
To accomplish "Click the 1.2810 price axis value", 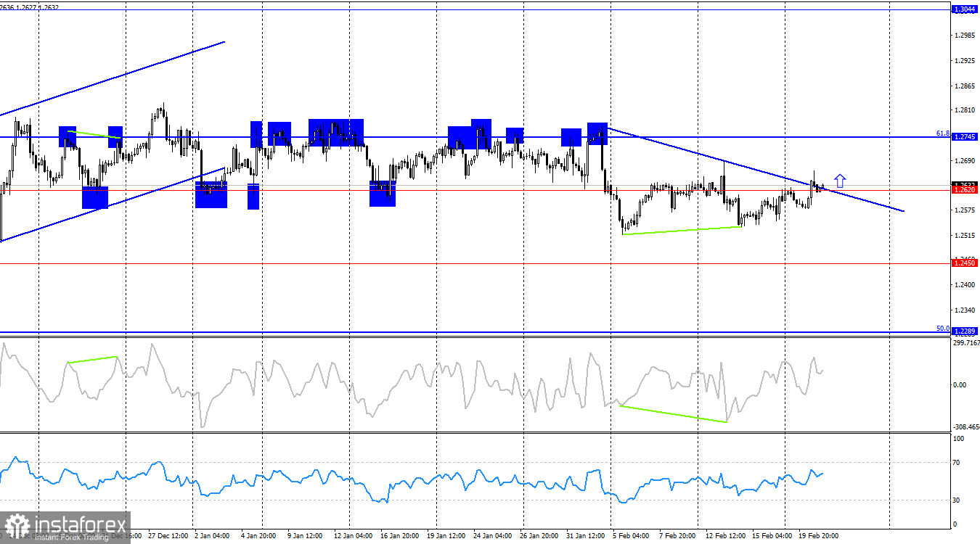I will tap(965, 111).
